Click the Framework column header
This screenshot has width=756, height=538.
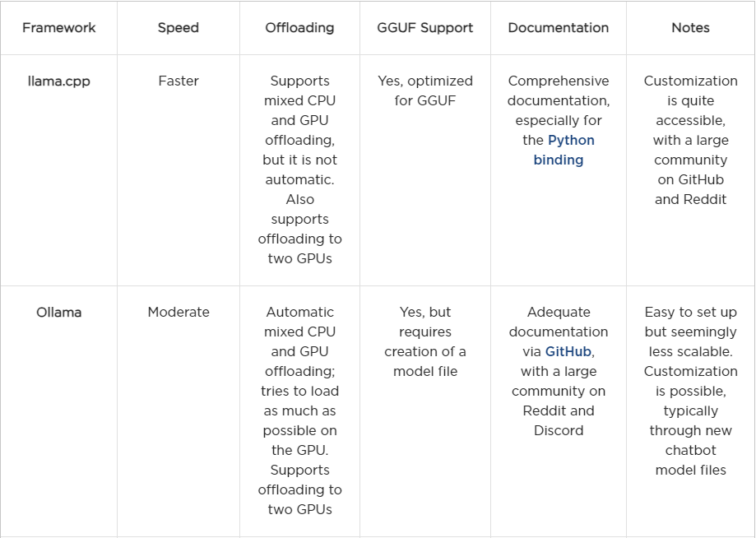pos(58,28)
